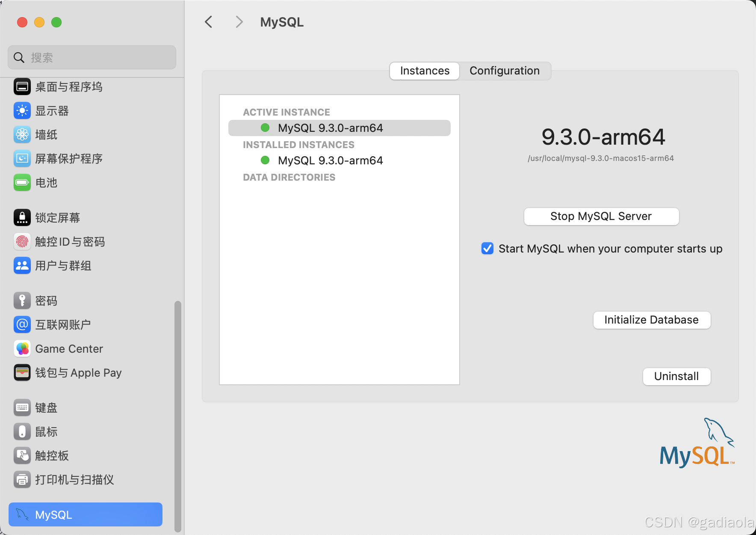This screenshot has height=535, width=756.
Task: Click the Uninstall button
Action: pyautogui.click(x=676, y=376)
